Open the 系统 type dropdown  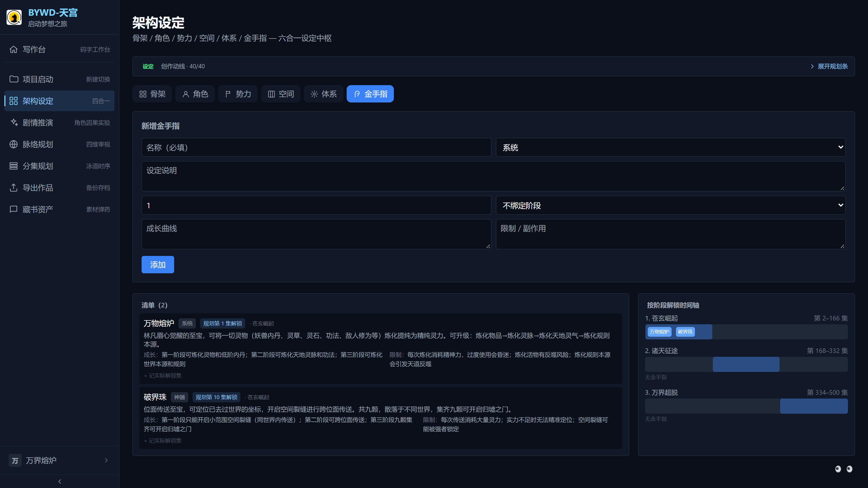(x=671, y=147)
